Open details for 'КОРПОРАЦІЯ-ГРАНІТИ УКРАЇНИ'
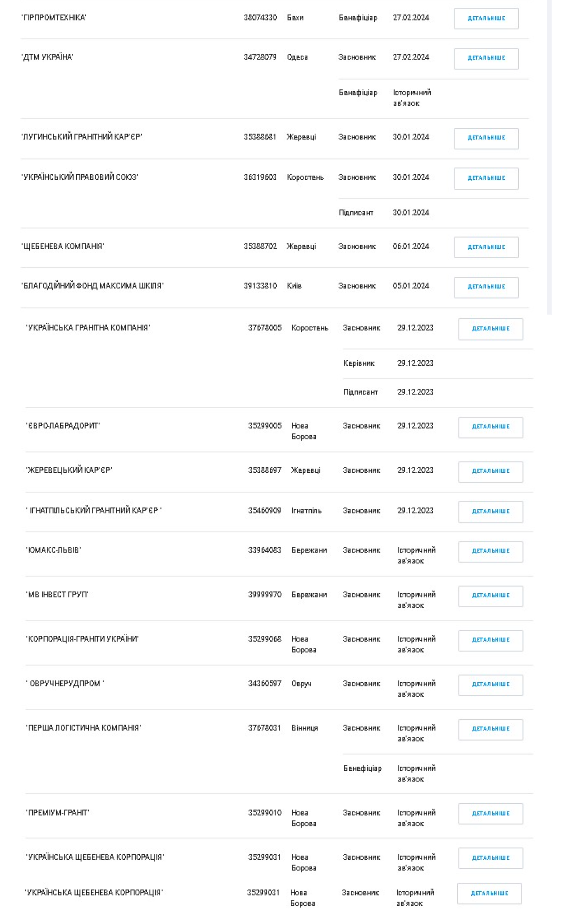The image size is (563, 910). (490, 640)
